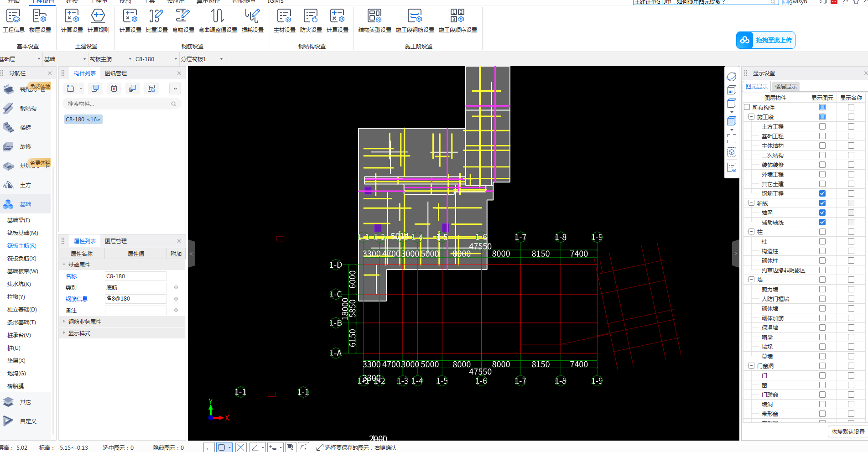
Task: Collapse the 门窗洞 tree node
Action: pyautogui.click(x=751, y=366)
